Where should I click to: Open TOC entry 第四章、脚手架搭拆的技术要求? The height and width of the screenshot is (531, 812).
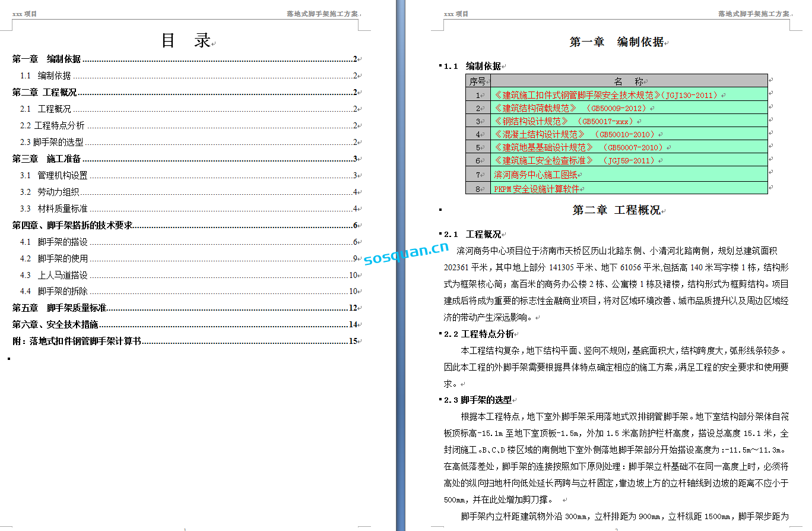tap(72, 225)
